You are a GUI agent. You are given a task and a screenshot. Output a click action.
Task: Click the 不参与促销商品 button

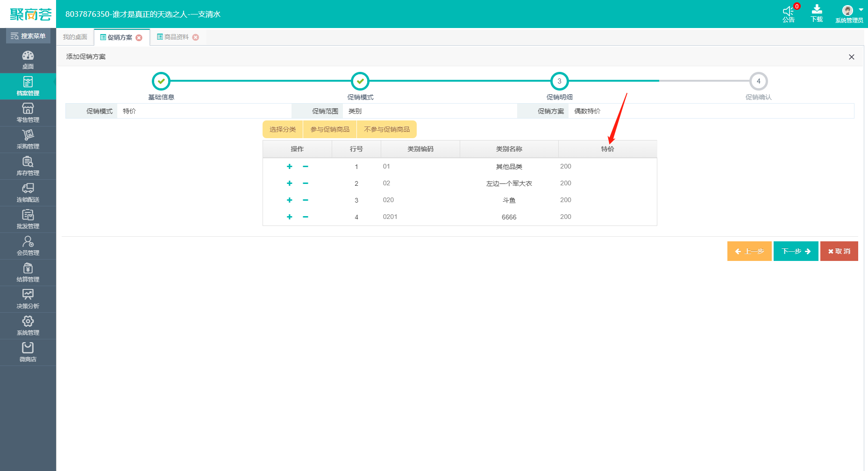[387, 129]
